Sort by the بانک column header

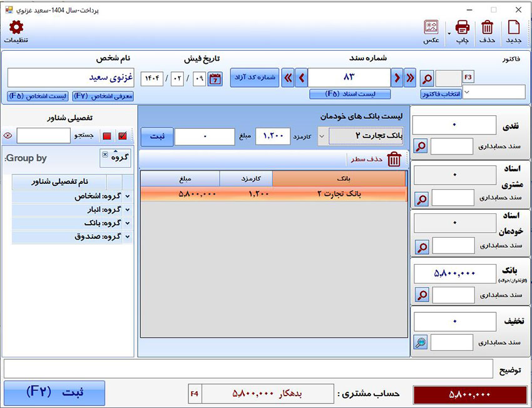pyautogui.click(x=339, y=179)
